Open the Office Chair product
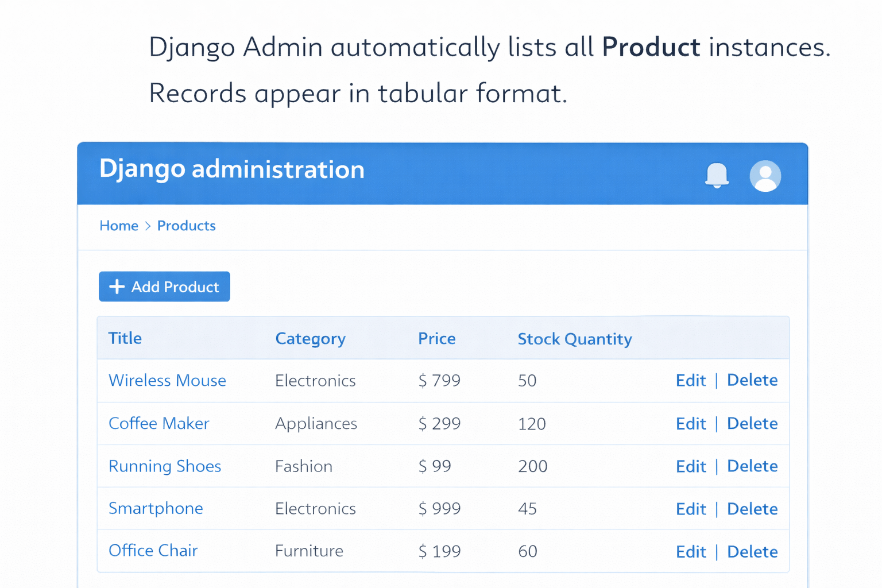This screenshot has width=882, height=588. click(153, 551)
